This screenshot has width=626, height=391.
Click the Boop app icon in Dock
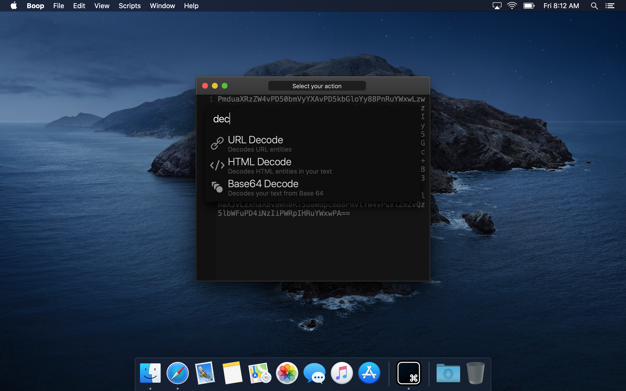coord(408,373)
